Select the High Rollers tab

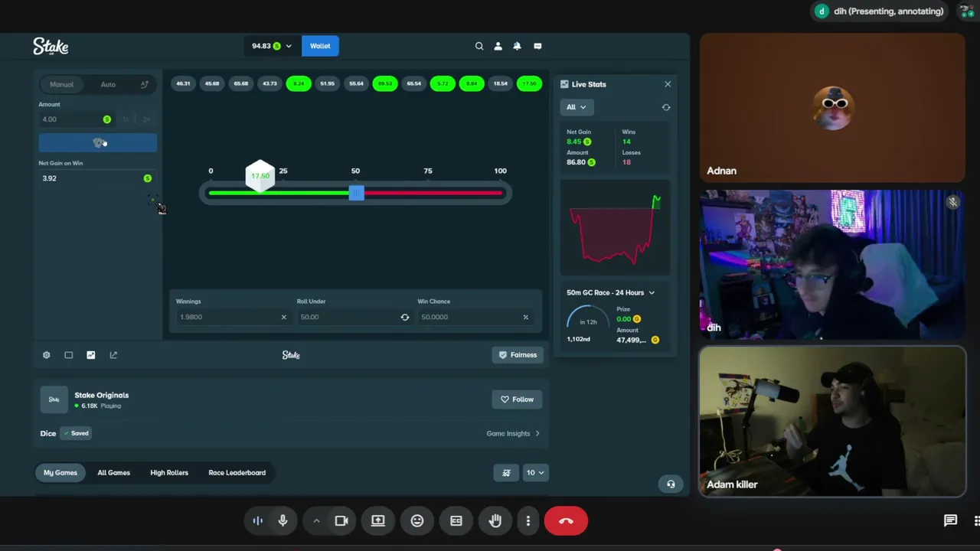click(x=169, y=473)
